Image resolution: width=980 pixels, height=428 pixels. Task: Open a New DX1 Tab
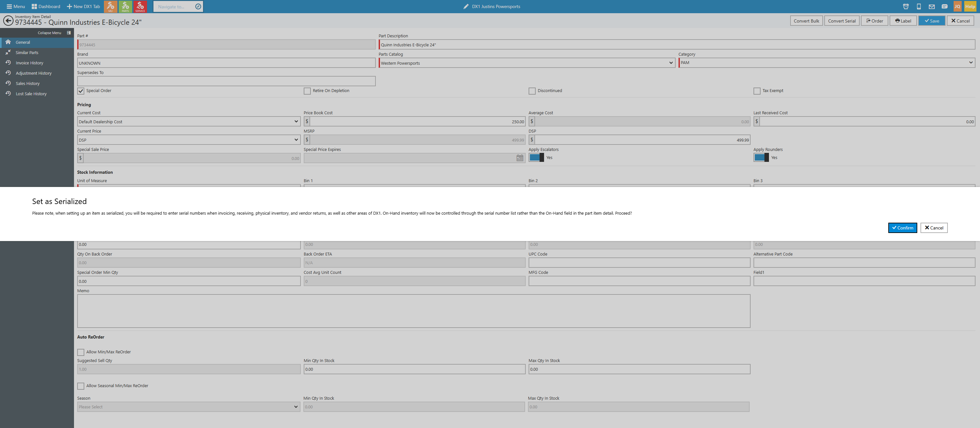pyautogui.click(x=83, y=6)
